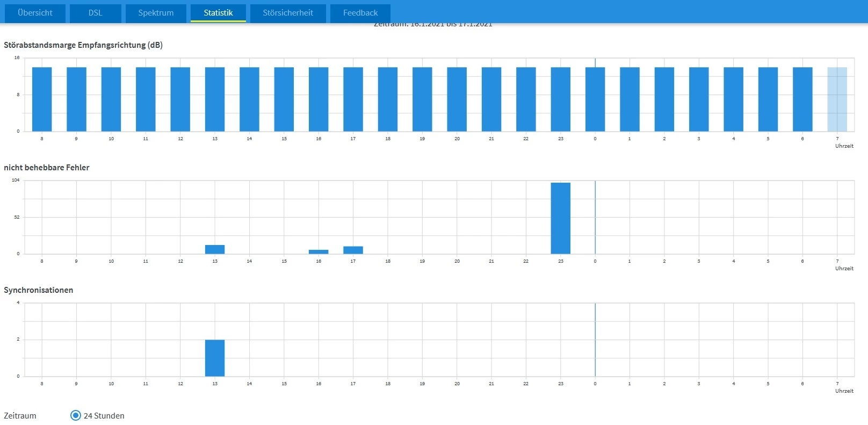Click the tall error bar at hour 23
Screen dimensions: 868x425
tap(560, 218)
